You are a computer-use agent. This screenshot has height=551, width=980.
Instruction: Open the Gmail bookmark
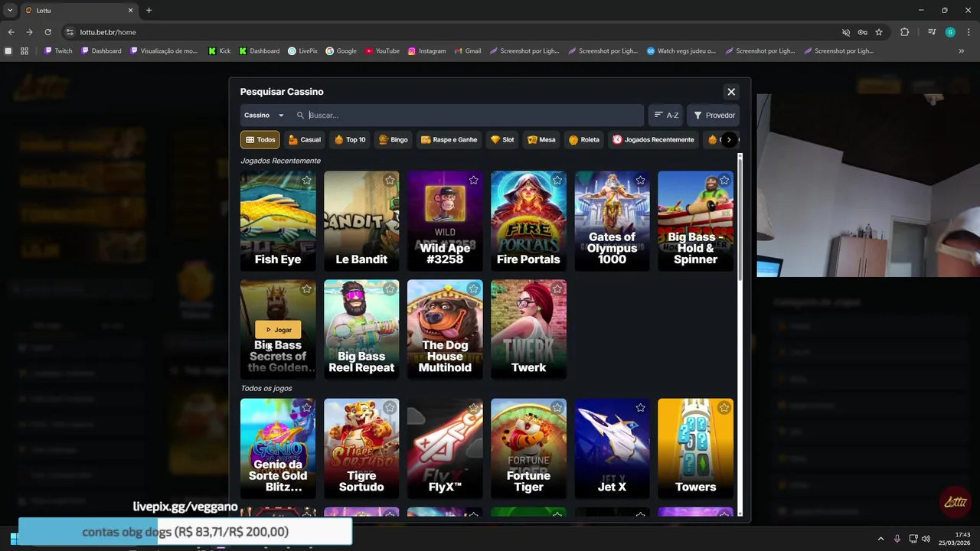coord(467,51)
